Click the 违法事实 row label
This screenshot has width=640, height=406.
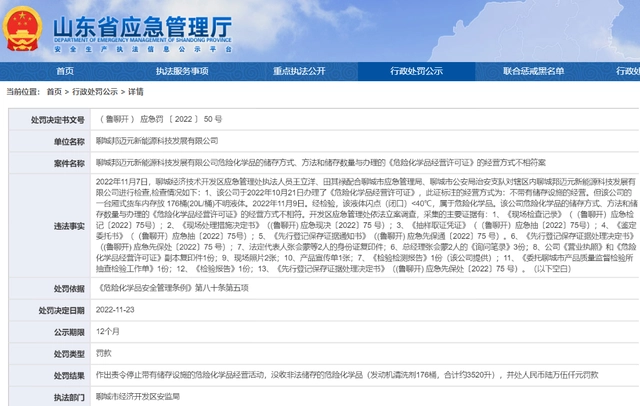[69, 226]
